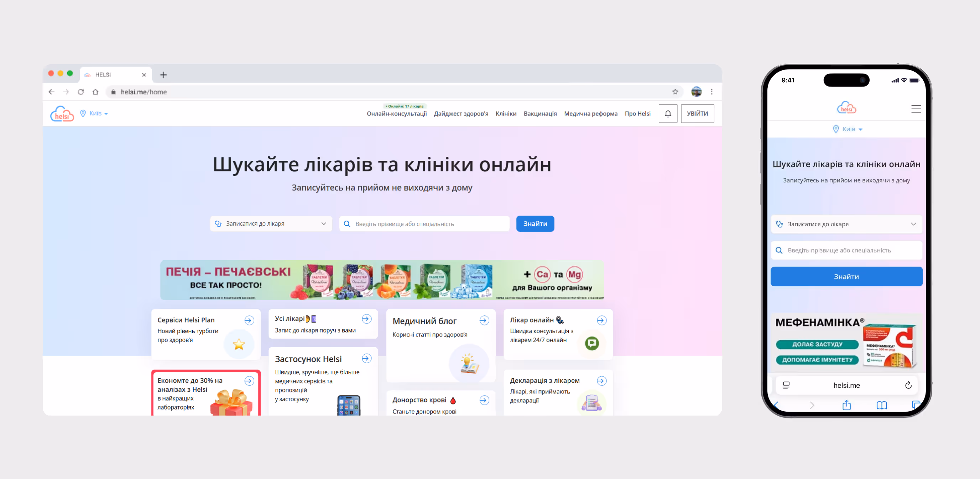Open the Клініки menu item

506,113
